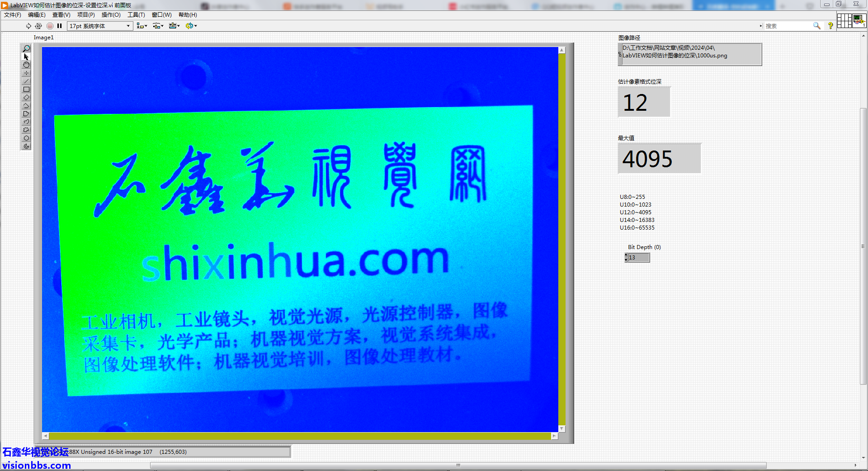Choose the Rectangle ROI tool

[x=26, y=89]
